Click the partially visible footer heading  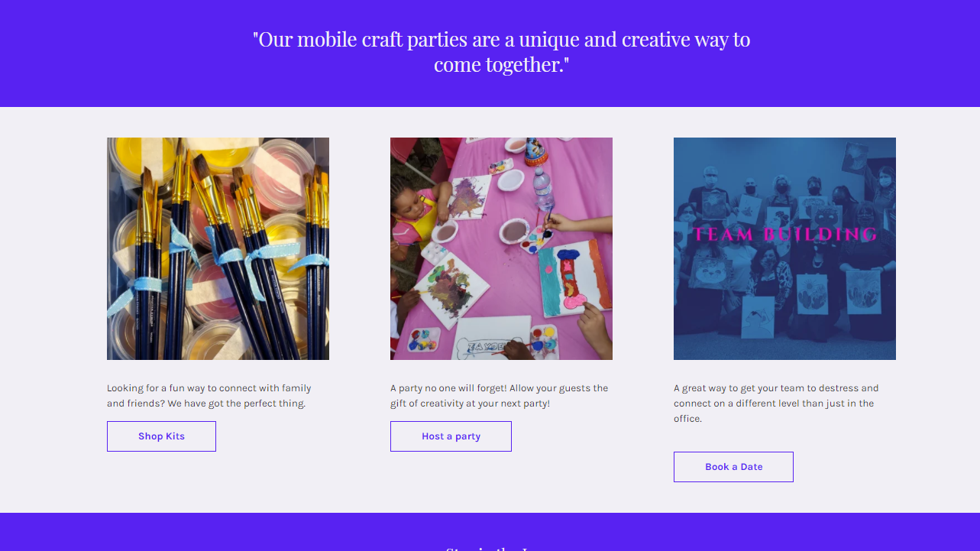tap(490, 547)
